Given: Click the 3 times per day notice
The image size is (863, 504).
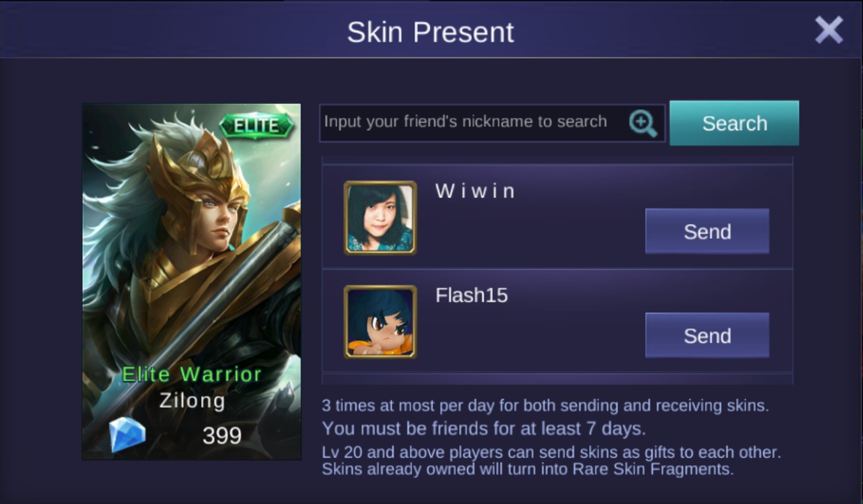Looking at the screenshot, I should (x=545, y=406).
